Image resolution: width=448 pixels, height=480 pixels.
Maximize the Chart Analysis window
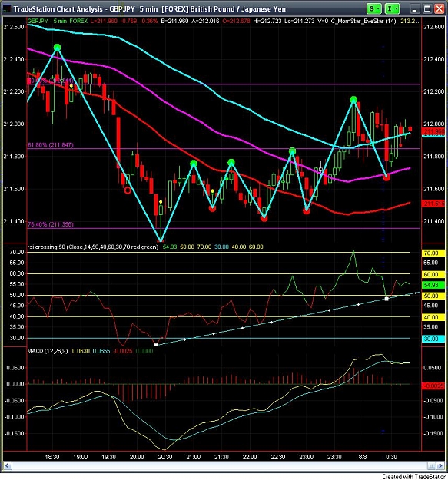(427, 9)
